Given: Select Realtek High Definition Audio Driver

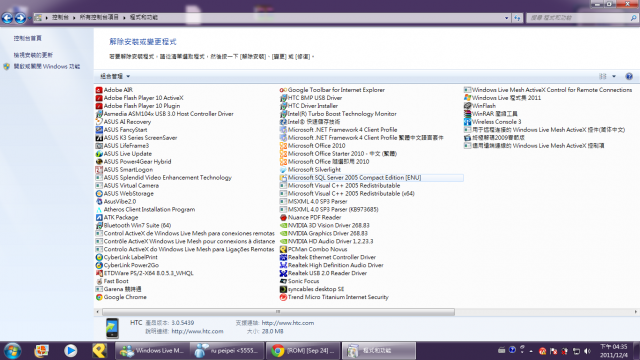Looking at the screenshot, I should point(331,265).
